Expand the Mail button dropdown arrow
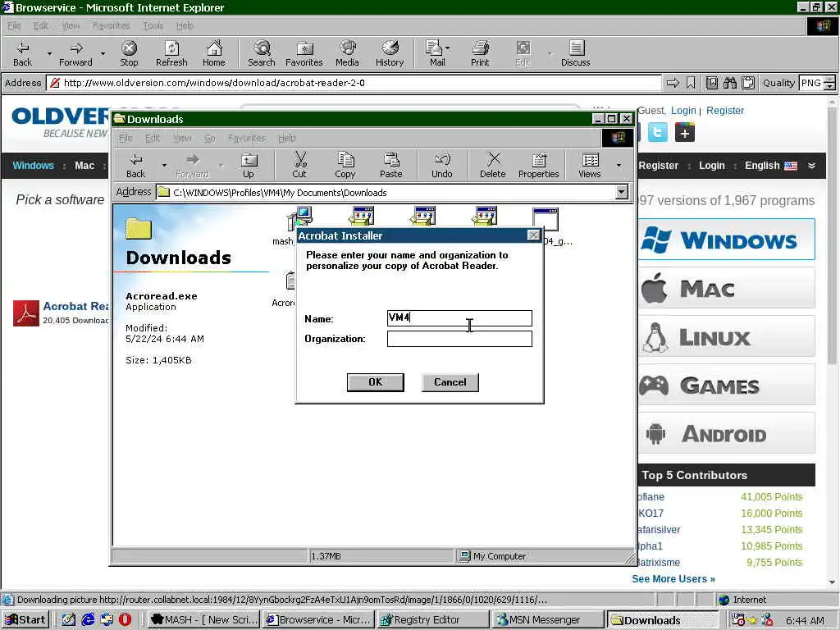The width and height of the screenshot is (840, 630). (448, 48)
